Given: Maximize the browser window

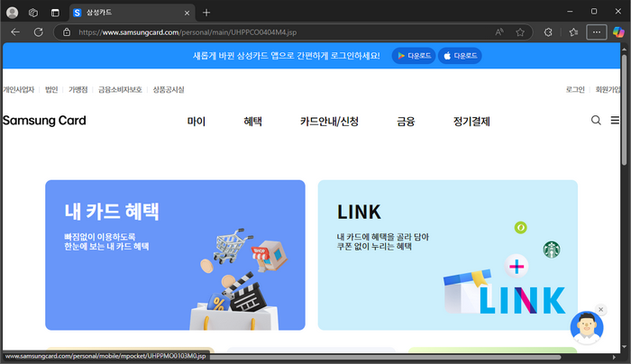Looking at the screenshot, I should coord(594,12).
